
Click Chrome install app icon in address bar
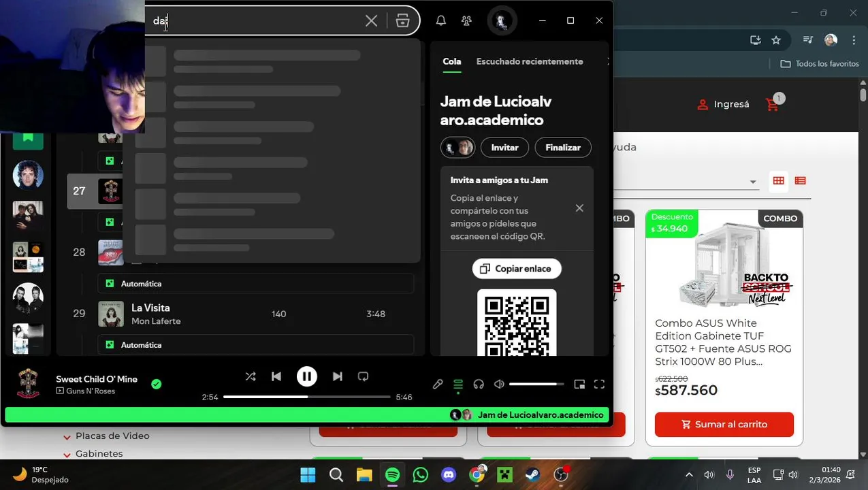click(x=755, y=40)
